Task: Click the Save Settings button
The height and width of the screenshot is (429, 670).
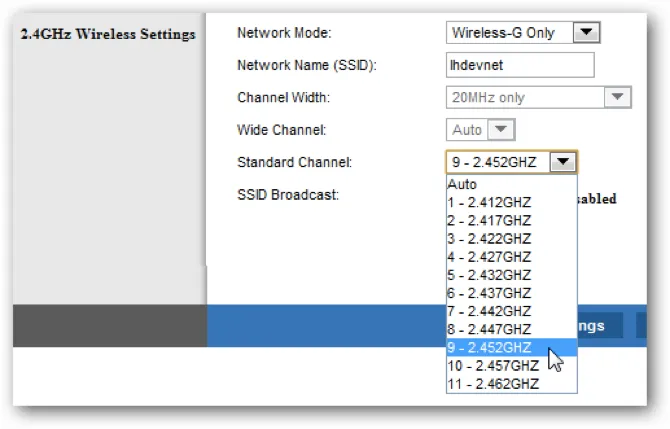Action: point(598,326)
